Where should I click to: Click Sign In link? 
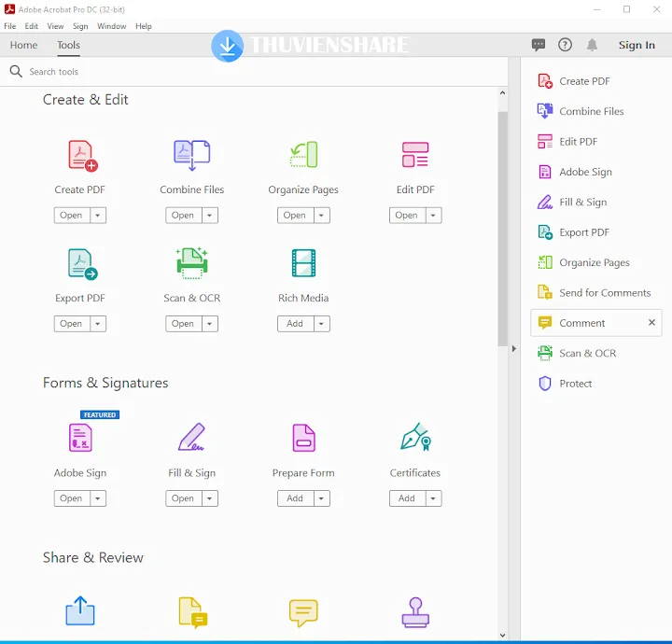click(x=637, y=45)
